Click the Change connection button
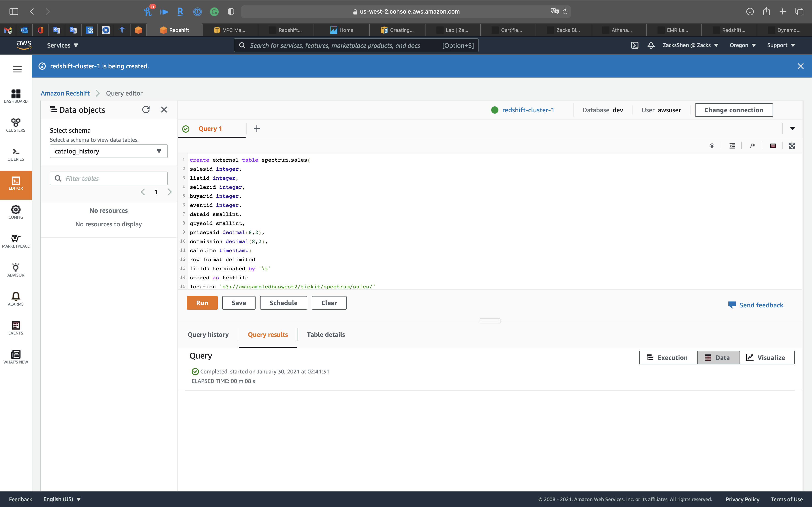 tap(733, 110)
